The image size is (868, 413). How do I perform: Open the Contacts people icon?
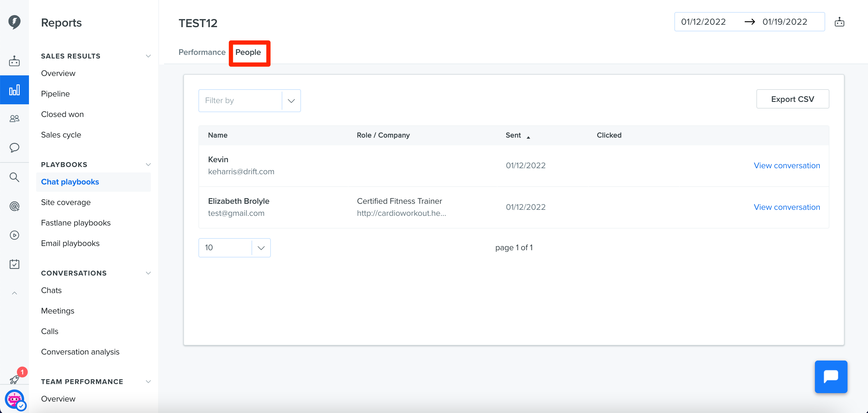[x=14, y=118]
